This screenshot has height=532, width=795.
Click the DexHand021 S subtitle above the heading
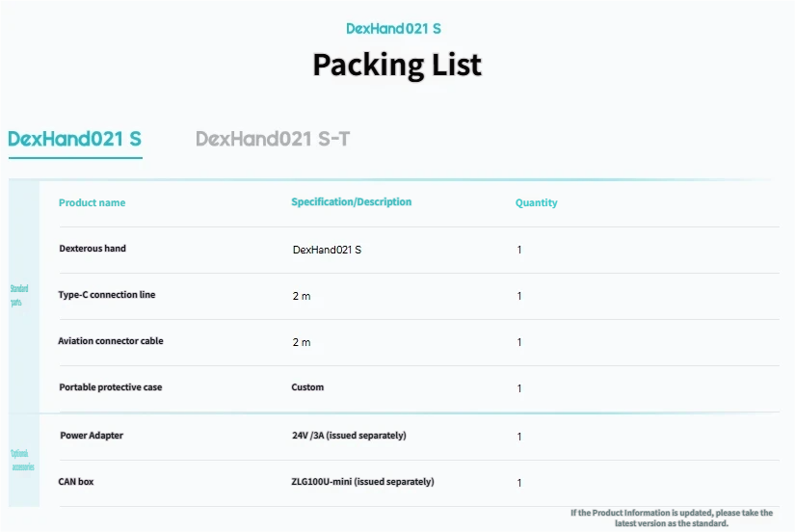(393, 29)
